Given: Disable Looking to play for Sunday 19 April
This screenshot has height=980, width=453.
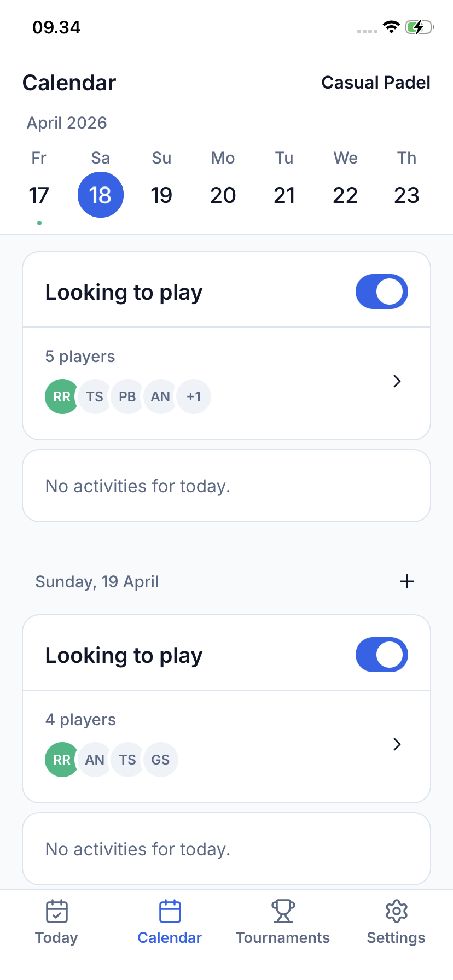Looking at the screenshot, I should click(x=381, y=655).
